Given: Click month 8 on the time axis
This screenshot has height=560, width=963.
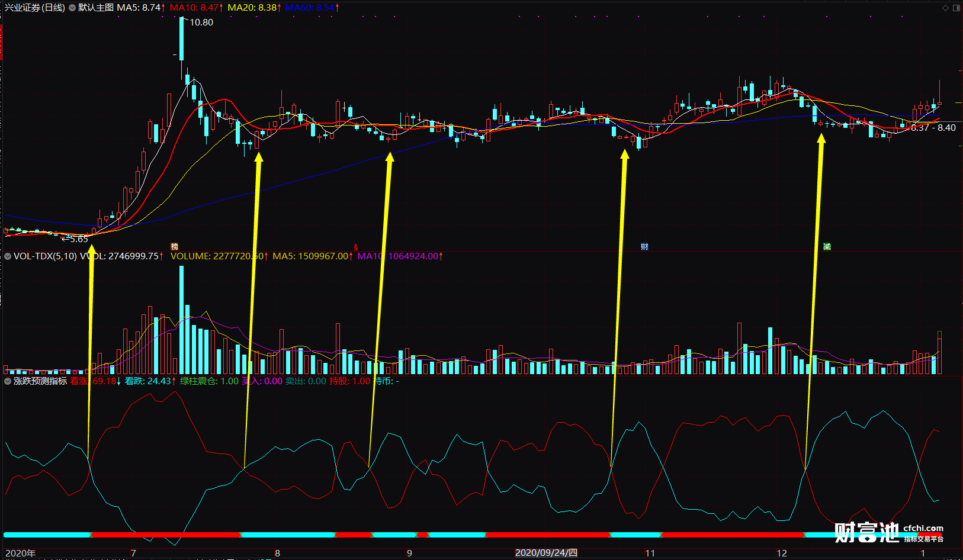Looking at the screenshot, I should coord(277,553).
